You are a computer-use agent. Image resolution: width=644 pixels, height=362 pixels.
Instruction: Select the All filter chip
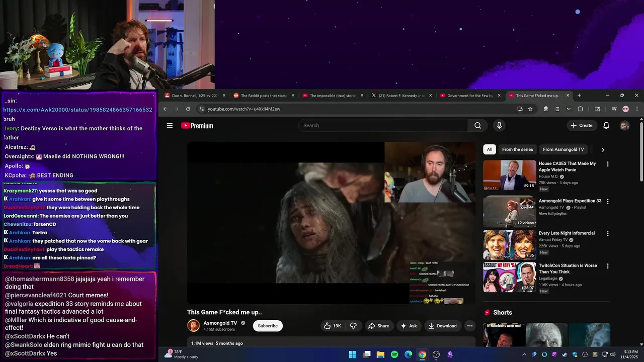click(490, 149)
